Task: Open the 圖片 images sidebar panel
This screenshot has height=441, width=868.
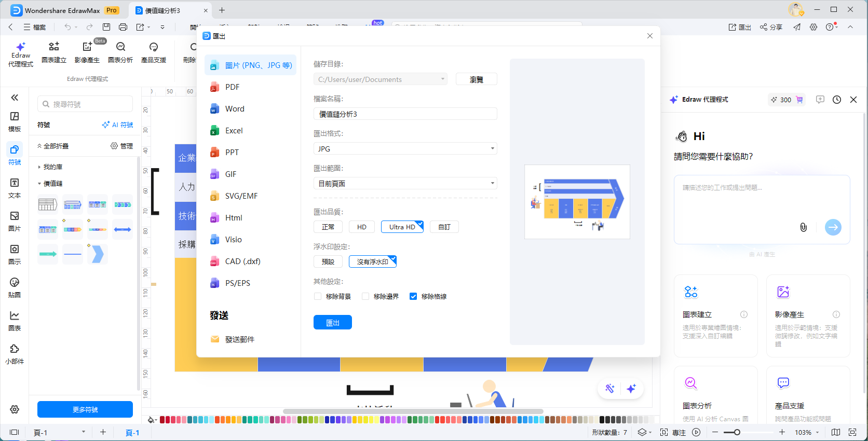Action: click(x=15, y=222)
